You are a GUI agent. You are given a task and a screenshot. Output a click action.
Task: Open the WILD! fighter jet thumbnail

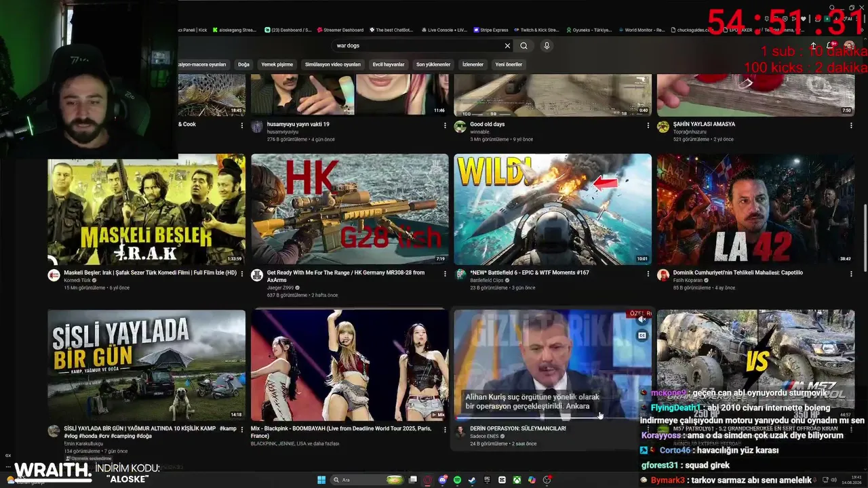click(x=553, y=209)
